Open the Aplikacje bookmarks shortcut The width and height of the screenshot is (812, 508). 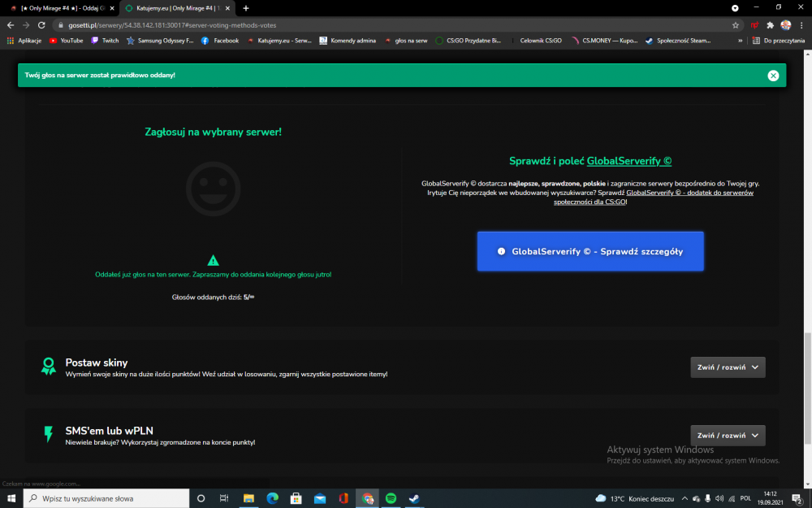click(x=24, y=41)
